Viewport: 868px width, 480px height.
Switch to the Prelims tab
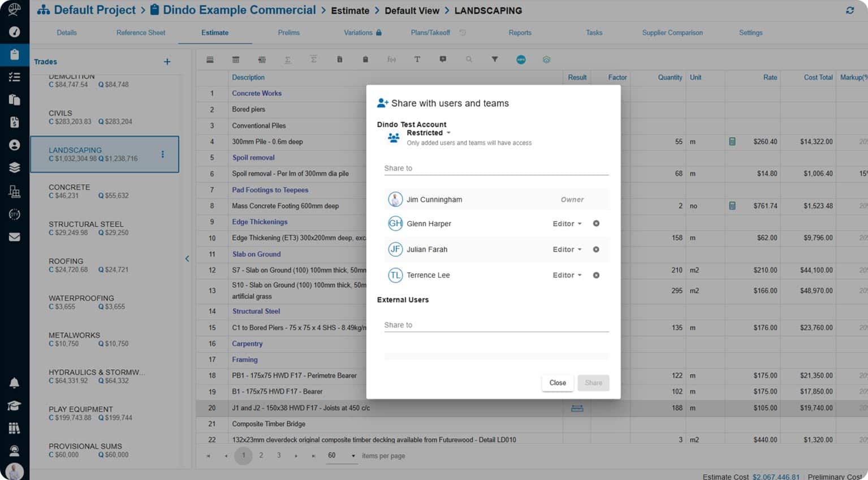[288, 32]
